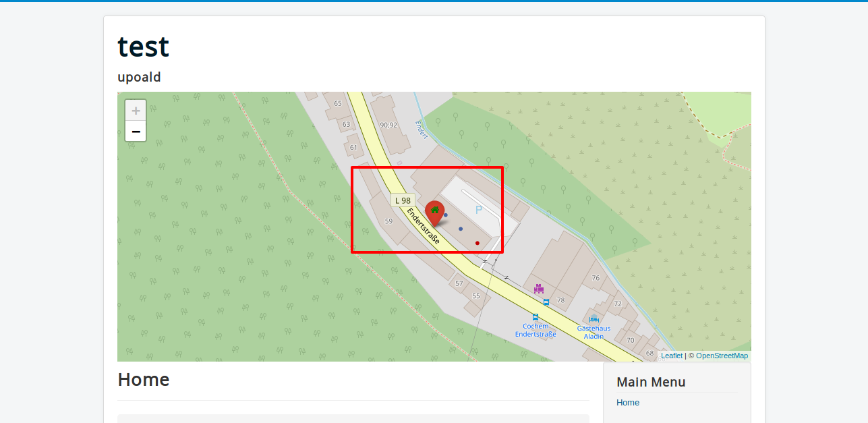This screenshot has height=423, width=868.
Task: Click the test site title
Action: (x=143, y=47)
